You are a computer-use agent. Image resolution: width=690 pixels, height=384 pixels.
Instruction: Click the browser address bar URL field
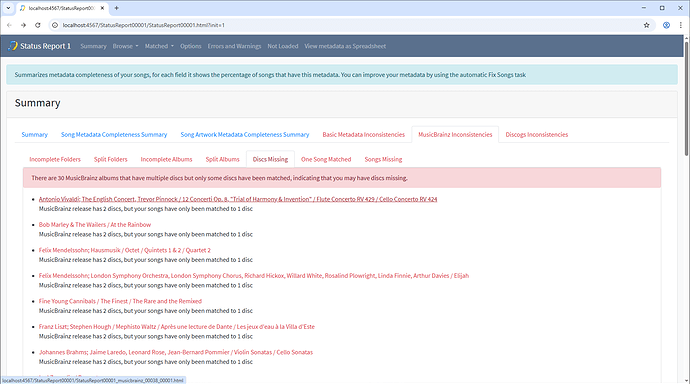point(348,25)
